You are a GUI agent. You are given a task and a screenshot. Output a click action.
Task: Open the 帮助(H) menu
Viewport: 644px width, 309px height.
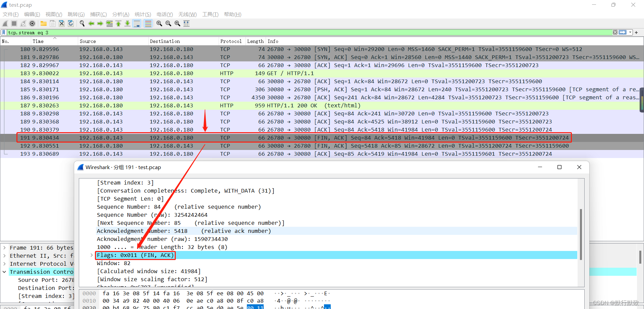232,14
